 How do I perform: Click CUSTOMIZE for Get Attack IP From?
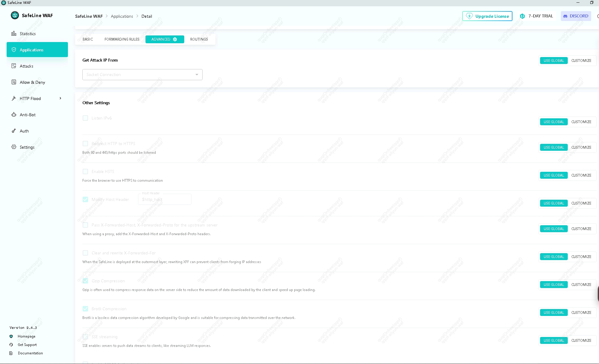581,61
